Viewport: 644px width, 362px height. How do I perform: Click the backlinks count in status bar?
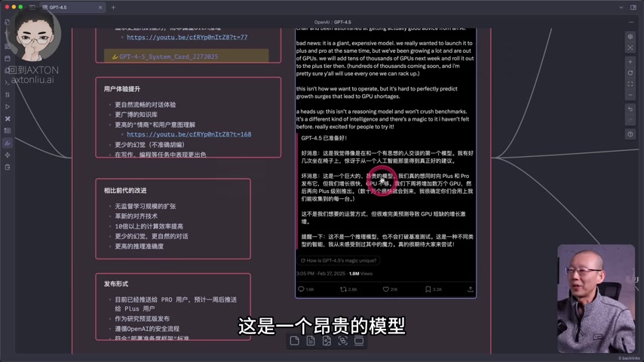coord(630,358)
